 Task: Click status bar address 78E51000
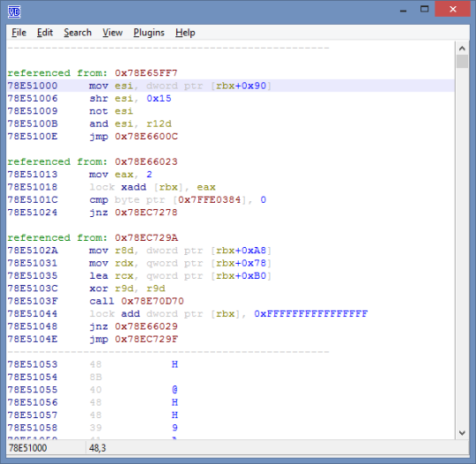[x=27, y=448]
